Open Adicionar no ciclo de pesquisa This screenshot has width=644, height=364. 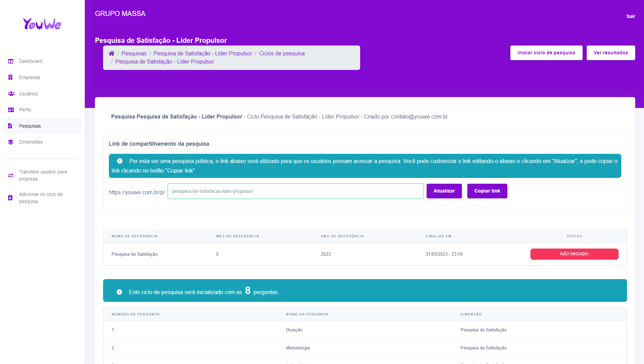tap(41, 198)
